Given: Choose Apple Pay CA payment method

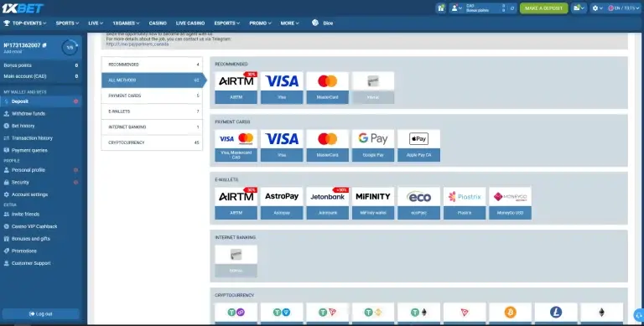Looking at the screenshot, I should pyautogui.click(x=418, y=146).
